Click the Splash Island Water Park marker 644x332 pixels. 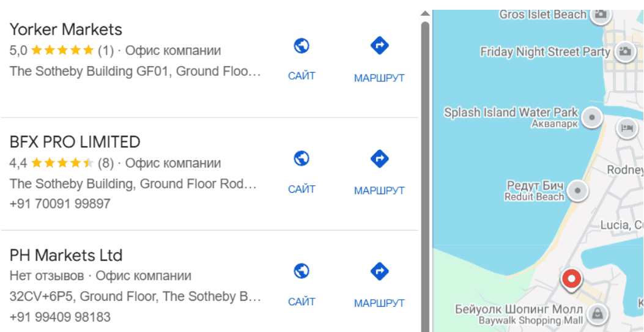[591, 117]
